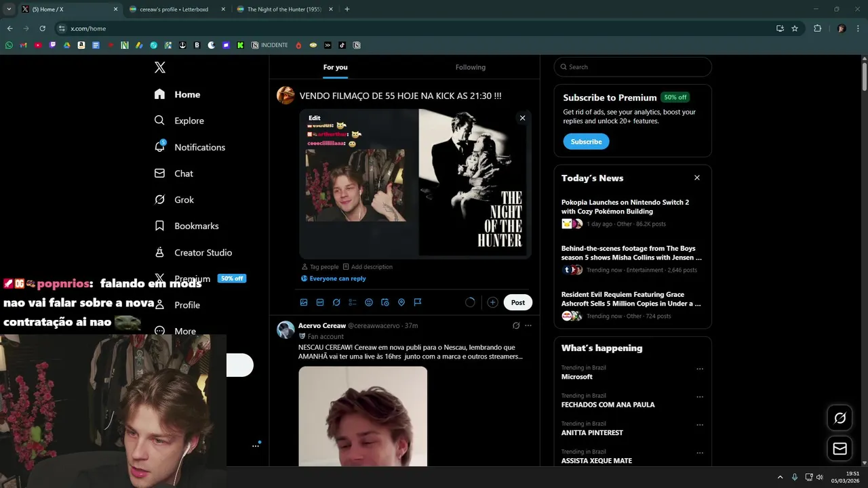Open more options for Microsoft trend
Screen dimensions: 868x488
pos(700,369)
